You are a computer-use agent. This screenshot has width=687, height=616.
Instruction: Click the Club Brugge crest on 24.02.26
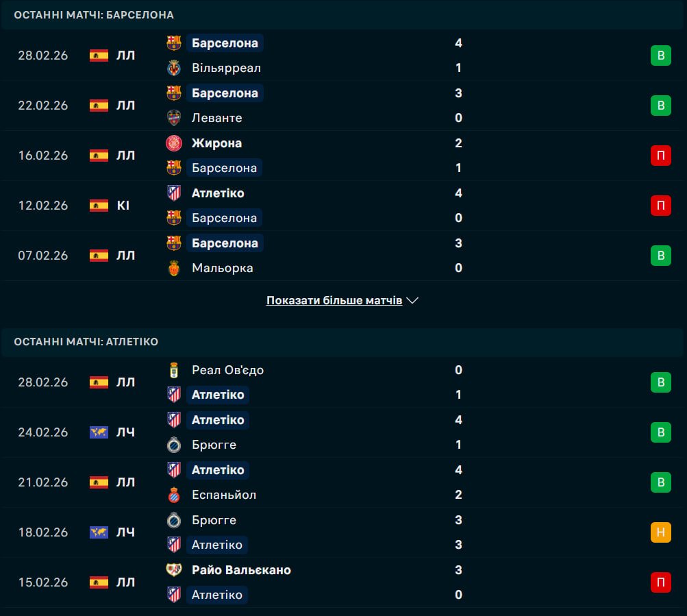point(174,445)
